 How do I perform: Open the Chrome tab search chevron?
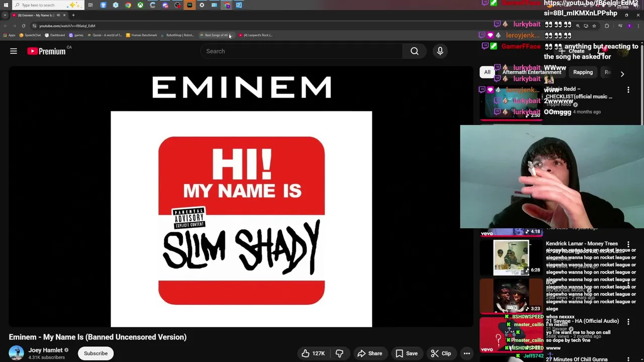tap(5, 15)
